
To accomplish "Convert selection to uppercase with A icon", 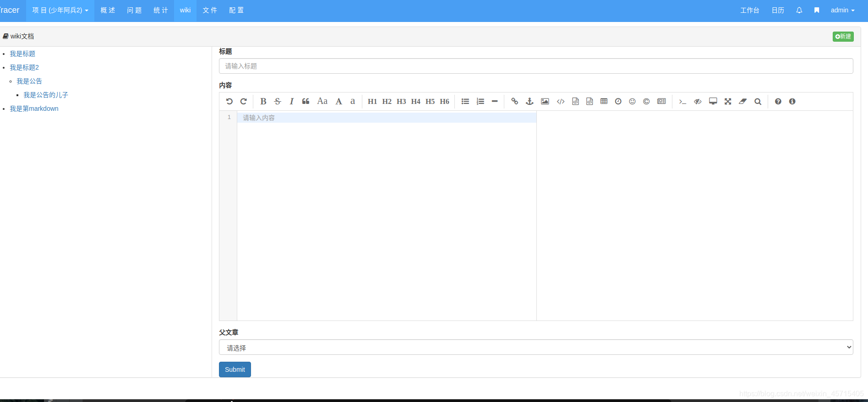I will pyautogui.click(x=339, y=102).
